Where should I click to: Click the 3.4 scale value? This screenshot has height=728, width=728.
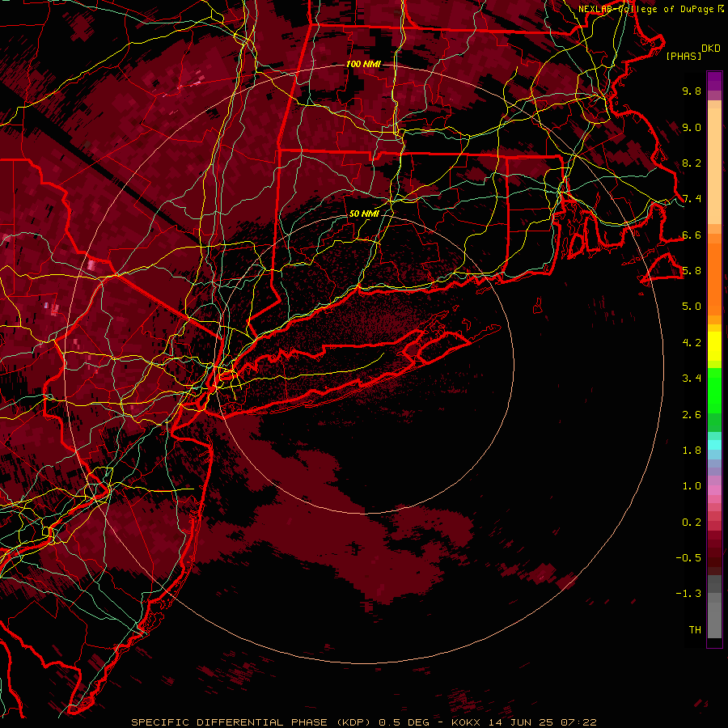coord(692,379)
